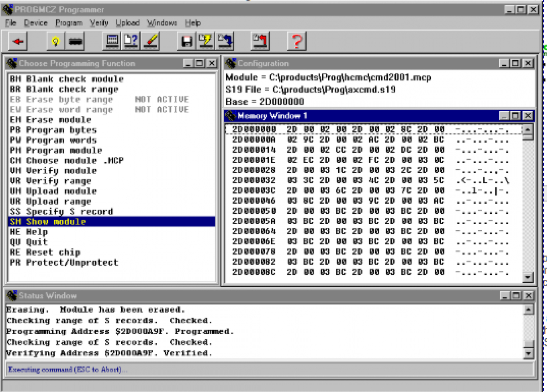Choose 'EM Erase module' function
Screen dimensions: 547x392
click(51, 120)
